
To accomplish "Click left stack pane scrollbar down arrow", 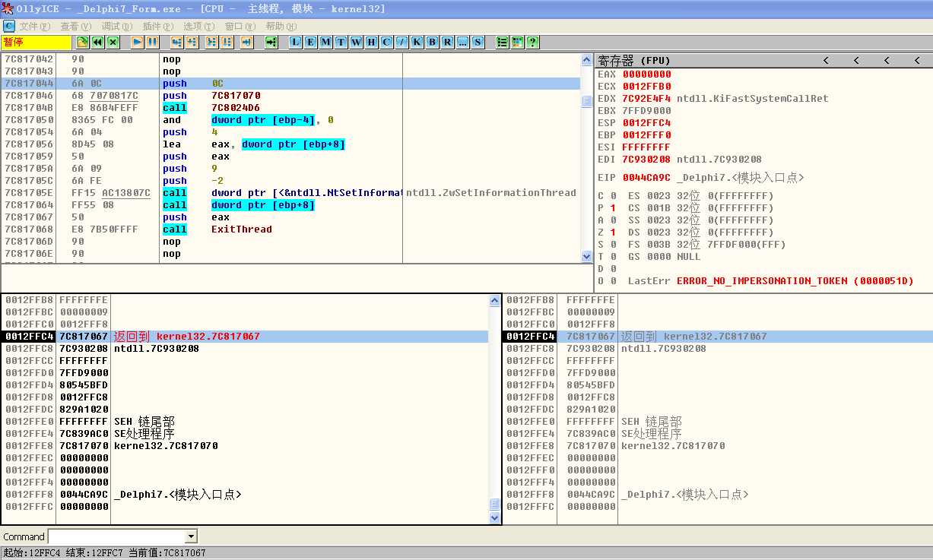I will coord(495,517).
